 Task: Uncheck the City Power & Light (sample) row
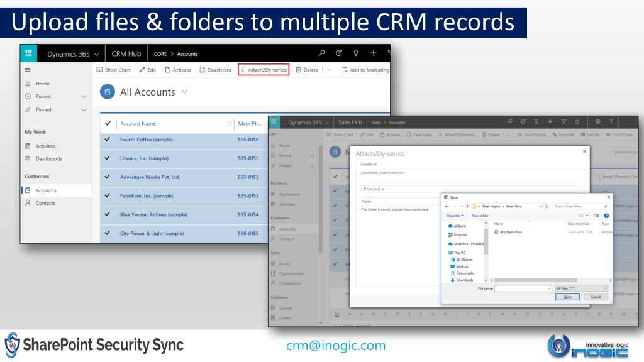107,233
